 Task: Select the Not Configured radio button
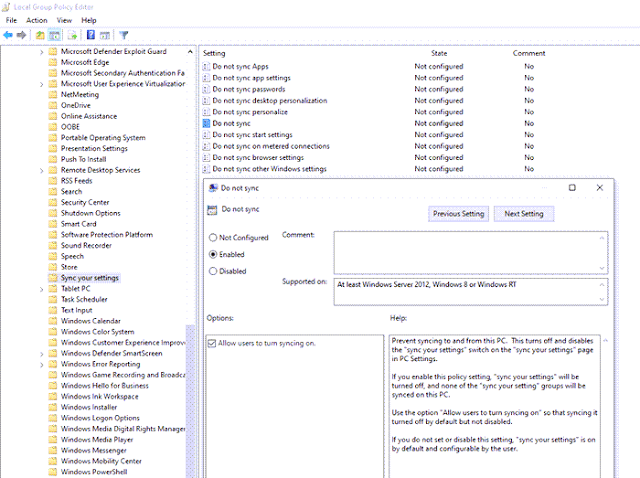pos(213,238)
